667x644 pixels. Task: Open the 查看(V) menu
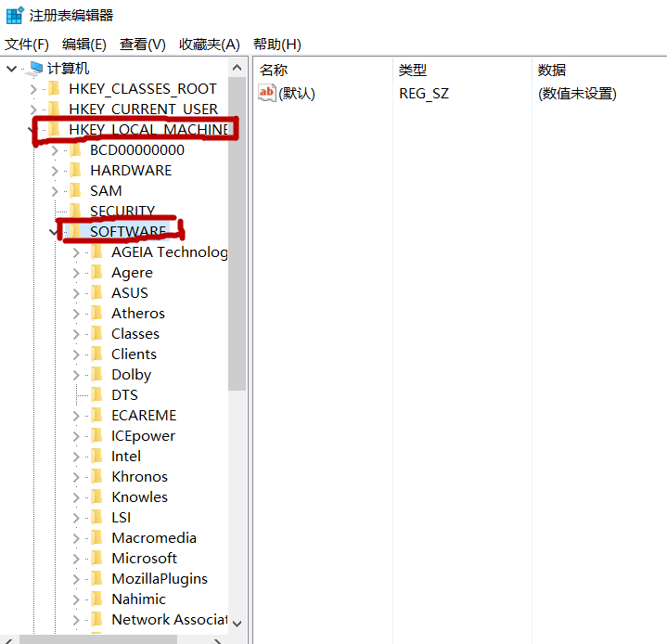142,45
